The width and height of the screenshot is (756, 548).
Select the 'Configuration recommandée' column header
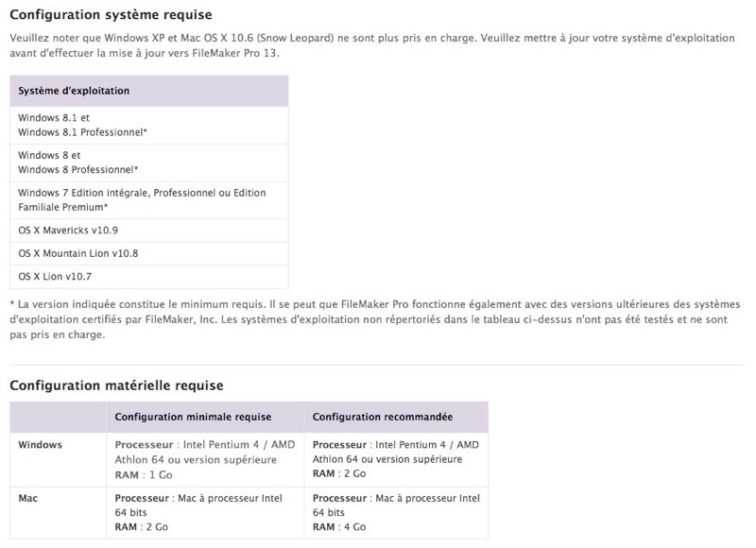coord(396,417)
